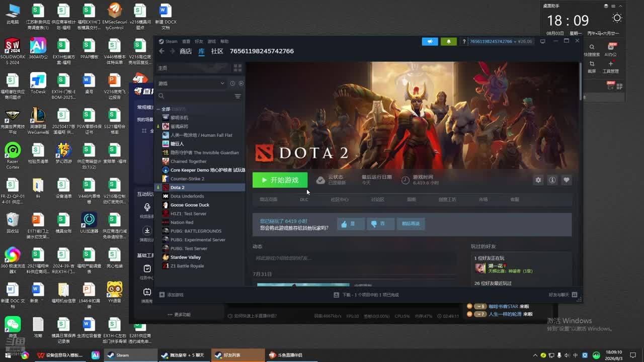Open Dota 2 manage gear settings
This screenshot has height=362, width=644.
click(538, 180)
